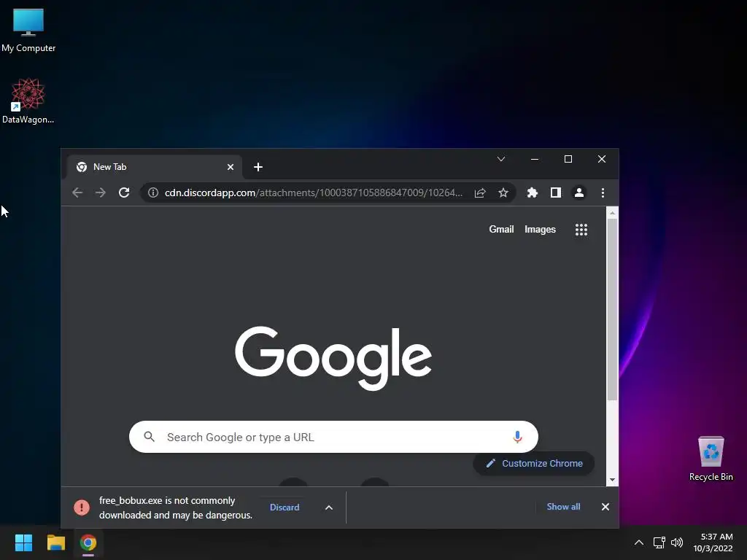Click the magnifier icon in the search box
The width and height of the screenshot is (747, 560).
pos(149,437)
